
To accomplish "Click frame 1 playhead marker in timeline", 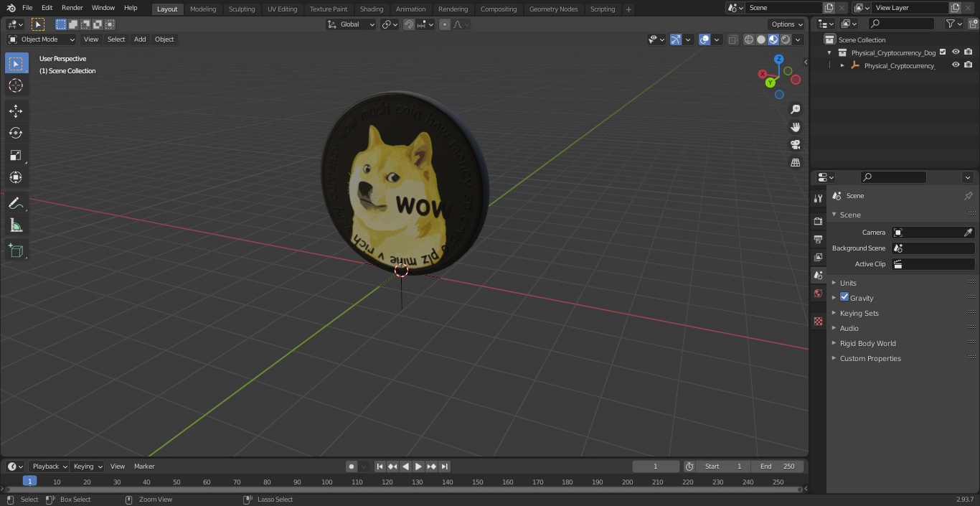I will 30,482.
